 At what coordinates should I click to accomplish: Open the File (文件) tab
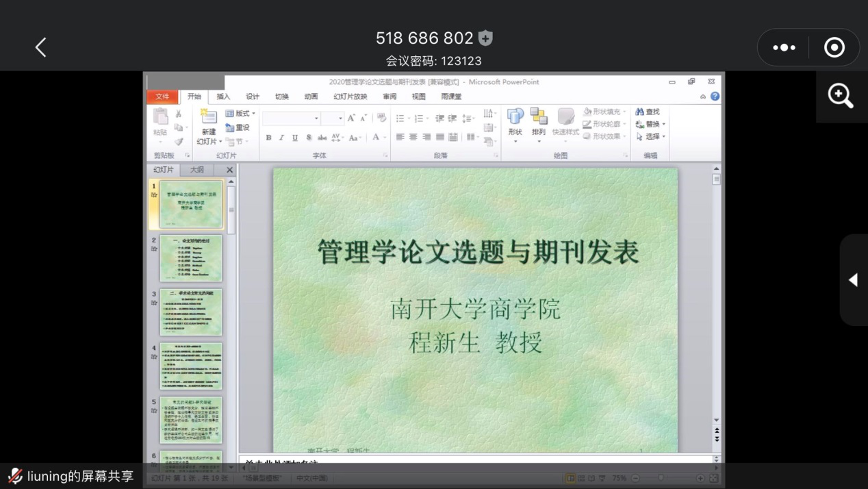(x=162, y=97)
